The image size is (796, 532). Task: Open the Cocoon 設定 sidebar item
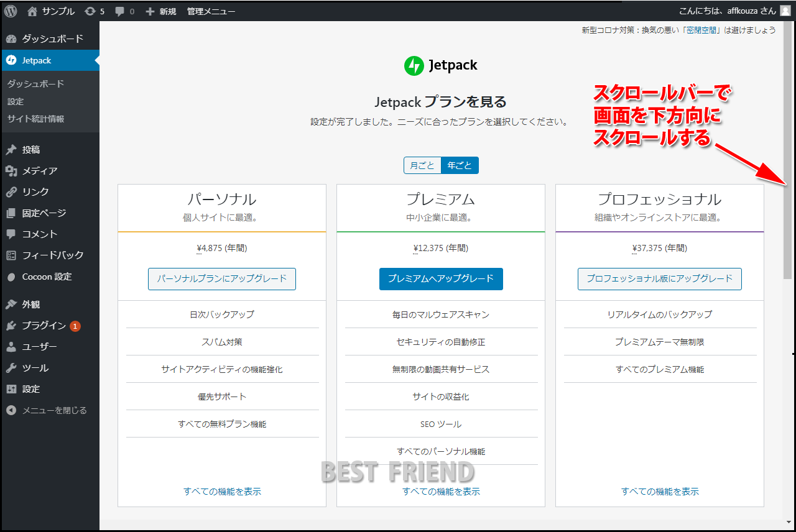[50, 277]
